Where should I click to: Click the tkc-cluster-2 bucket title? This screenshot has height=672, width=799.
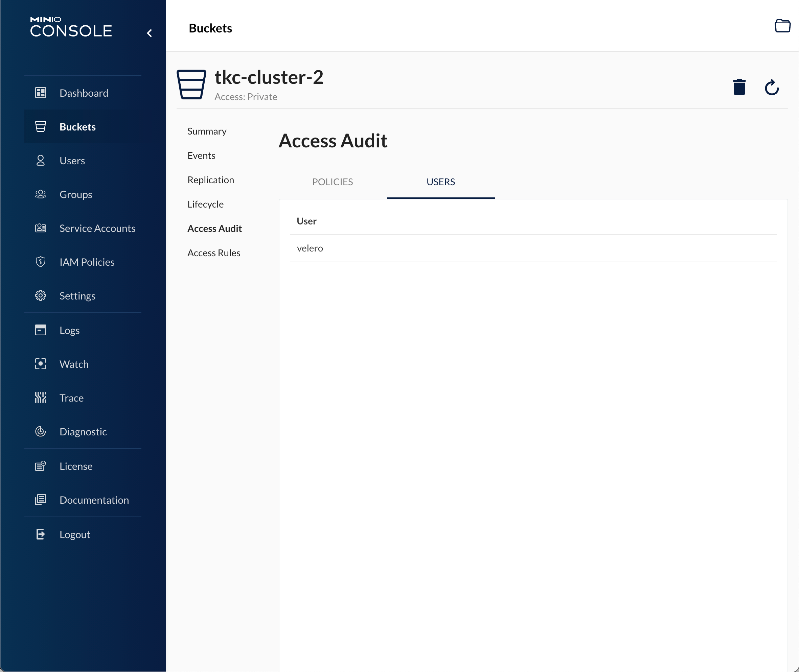pos(269,77)
